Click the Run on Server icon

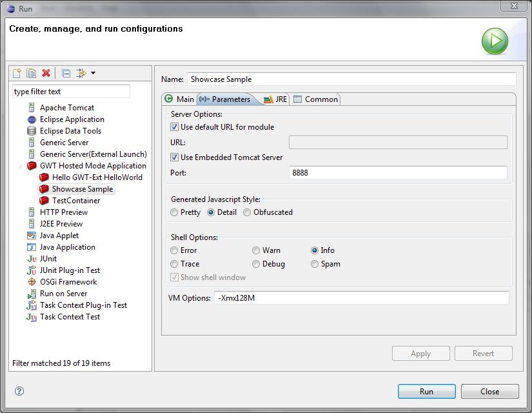tap(32, 294)
